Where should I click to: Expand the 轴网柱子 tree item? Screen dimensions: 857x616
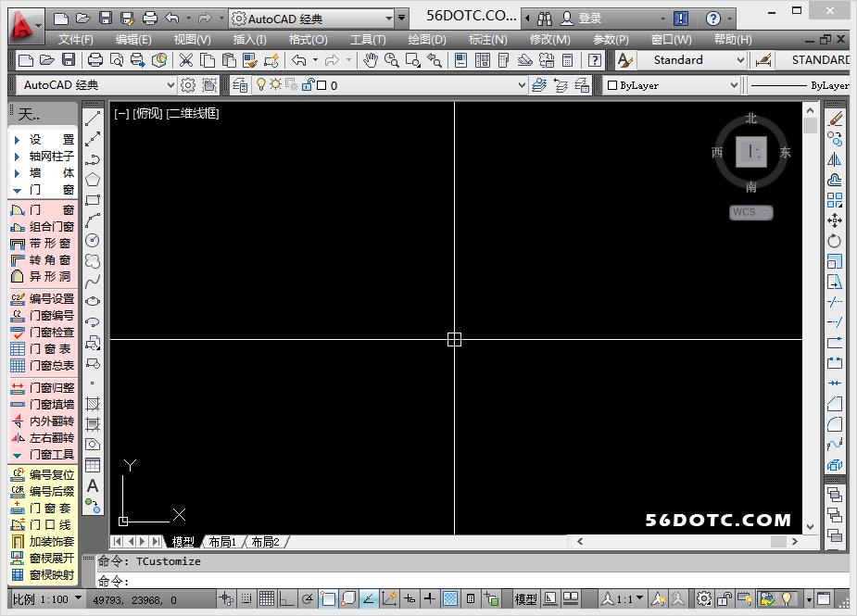click(17, 157)
